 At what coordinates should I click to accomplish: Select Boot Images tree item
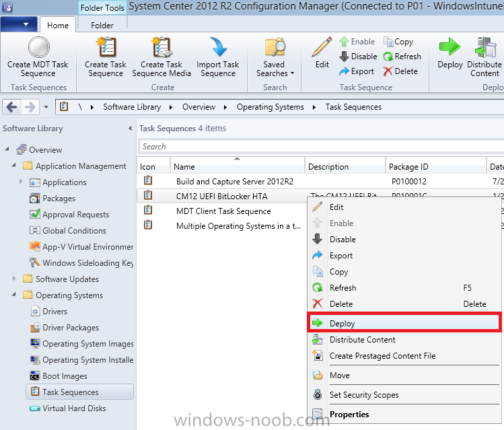click(58, 376)
